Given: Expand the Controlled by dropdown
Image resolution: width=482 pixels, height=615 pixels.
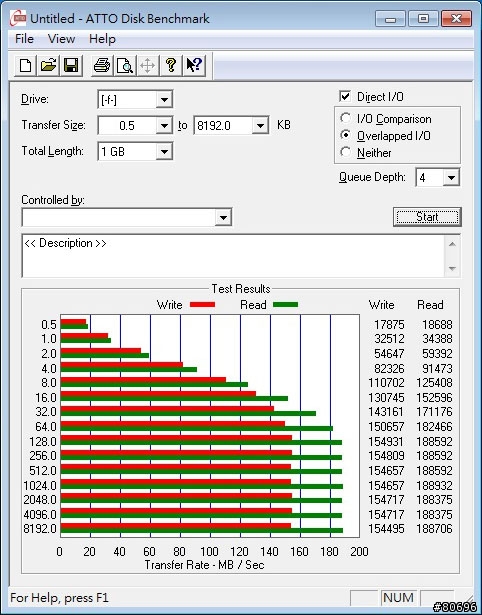Looking at the screenshot, I should click(x=223, y=217).
